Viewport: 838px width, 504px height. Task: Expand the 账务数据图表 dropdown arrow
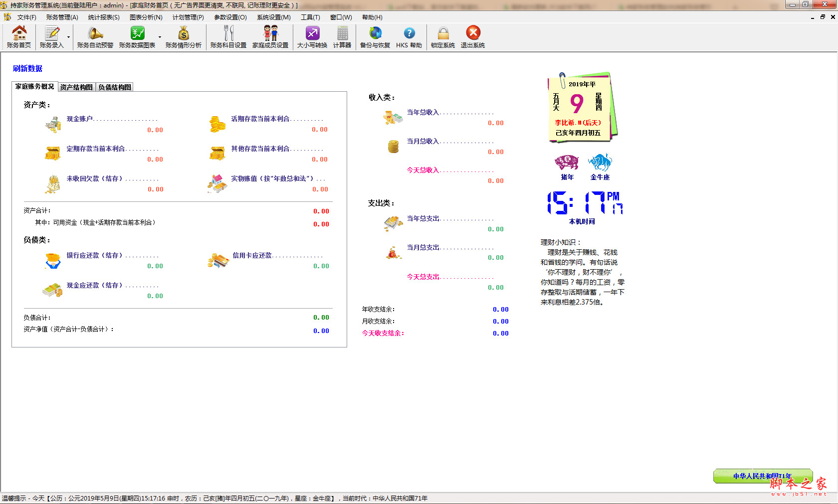(x=160, y=37)
